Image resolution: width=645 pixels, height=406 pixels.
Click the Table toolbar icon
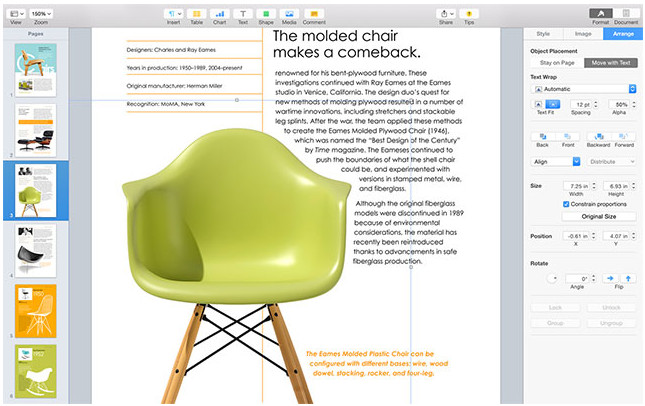point(197,14)
